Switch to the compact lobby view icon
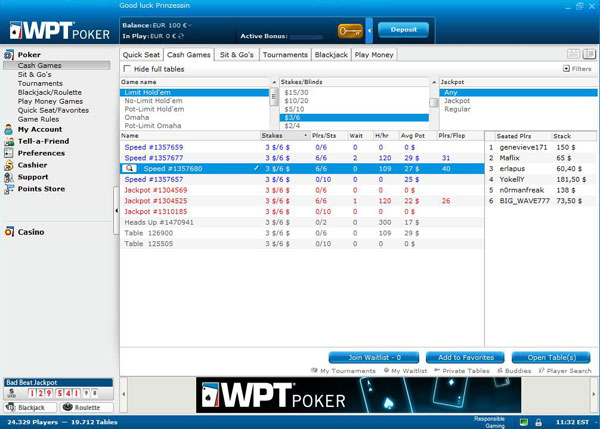 [x=573, y=54]
